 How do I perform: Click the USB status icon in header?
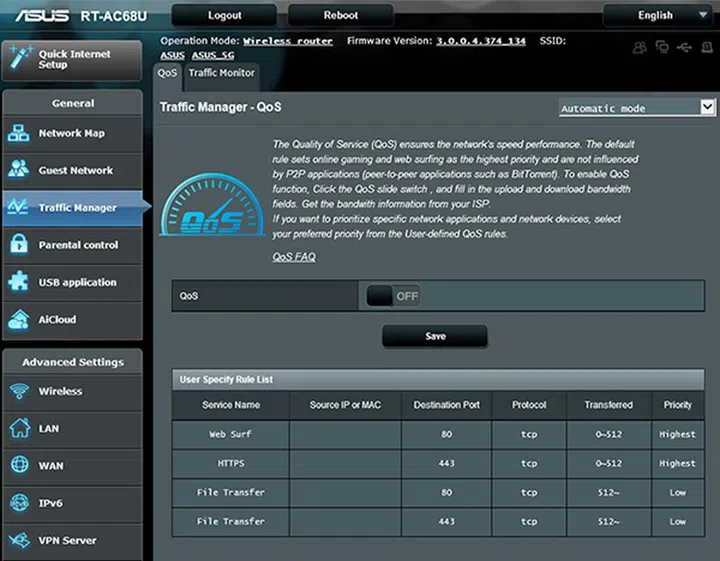tap(684, 47)
